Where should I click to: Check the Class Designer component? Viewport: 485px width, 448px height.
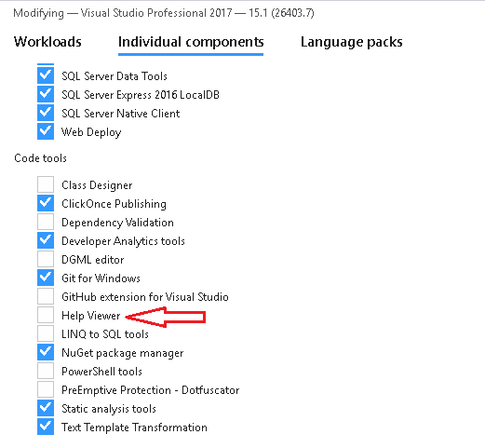coord(46,184)
